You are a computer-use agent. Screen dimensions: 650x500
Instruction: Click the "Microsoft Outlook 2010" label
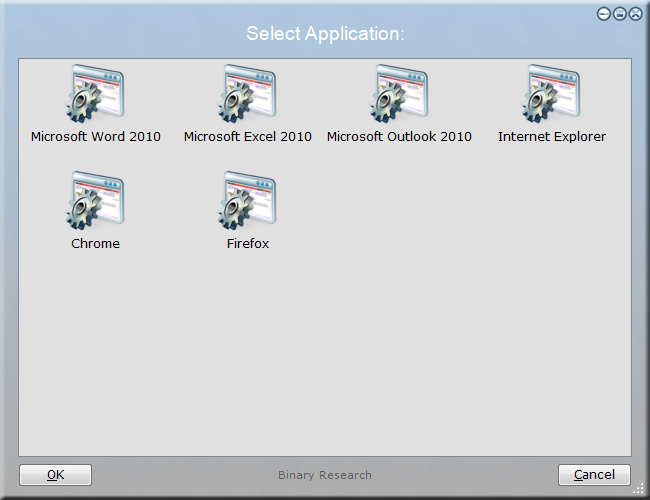pyautogui.click(x=399, y=136)
